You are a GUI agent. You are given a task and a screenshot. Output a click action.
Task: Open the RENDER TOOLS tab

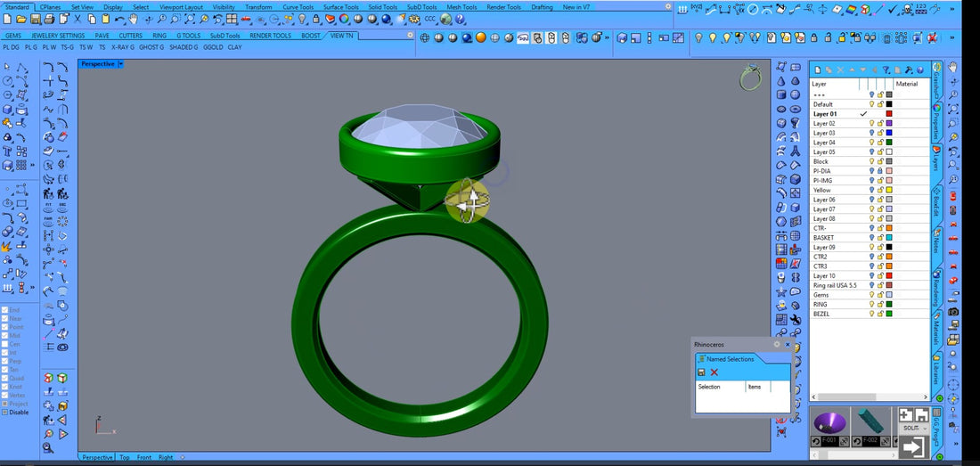point(270,36)
